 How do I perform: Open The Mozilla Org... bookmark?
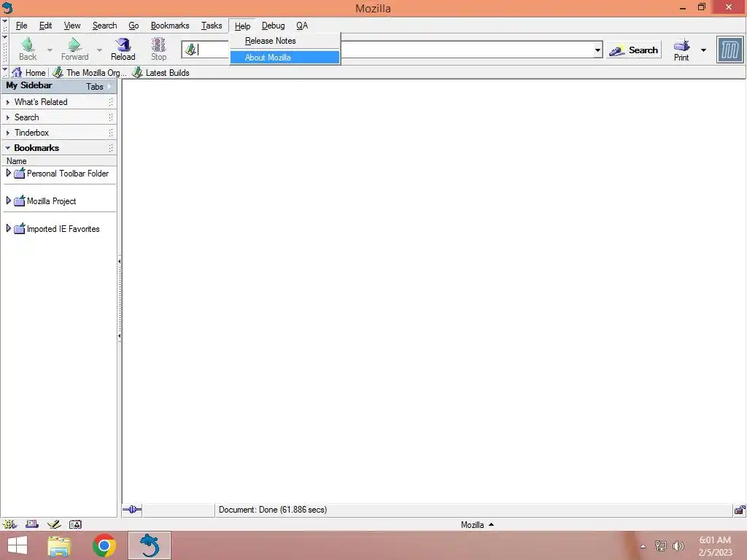90,72
